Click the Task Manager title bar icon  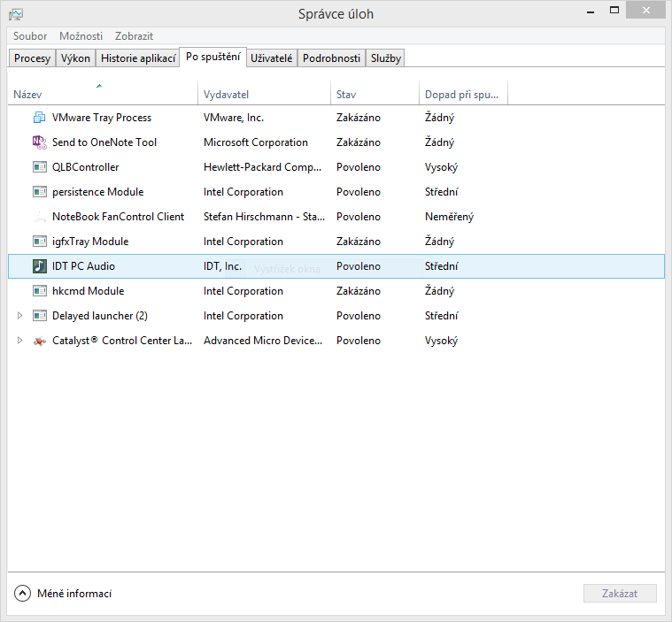click(x=15, y=14)
